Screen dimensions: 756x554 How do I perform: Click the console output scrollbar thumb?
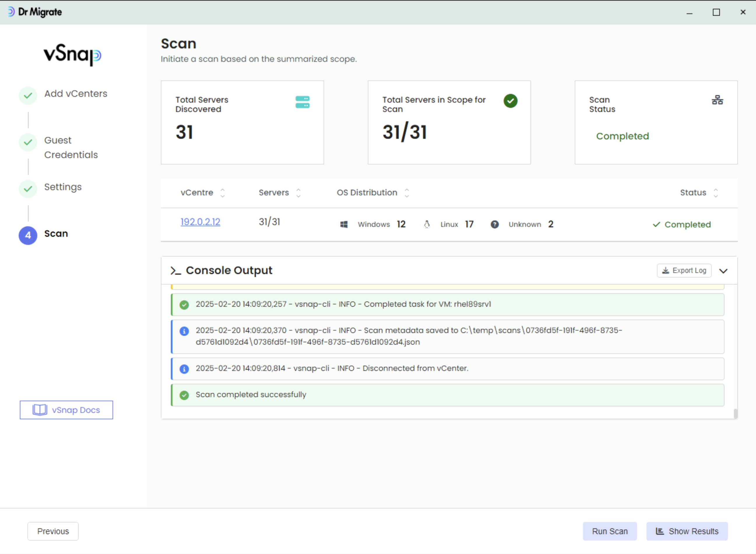(x=735, y=413)
